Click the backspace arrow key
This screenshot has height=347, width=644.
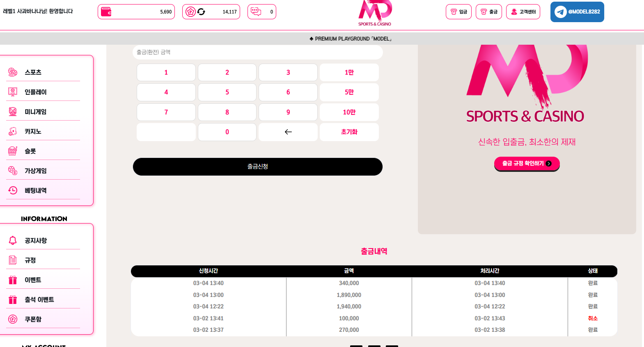pyautogui.click(x=288, y=132)
